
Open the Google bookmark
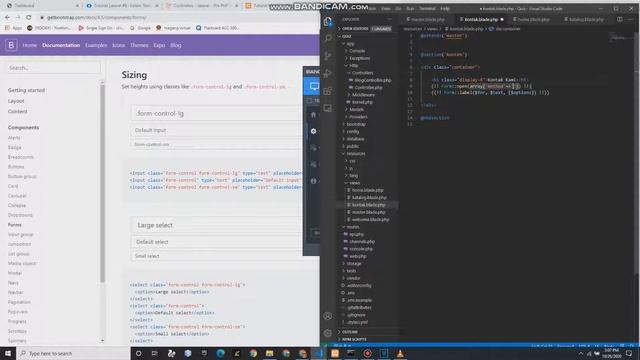(140, 28)
